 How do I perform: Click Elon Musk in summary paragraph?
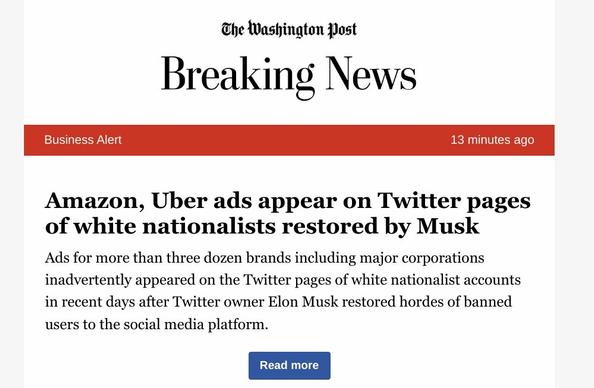(303, 302)
